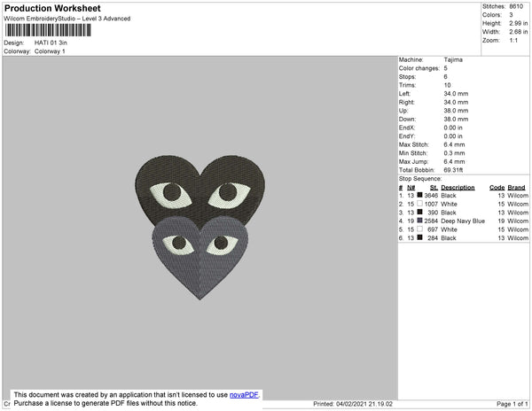Select the 'Page 1 of 1' footer text
532x411 pixels.
(512, 404)
